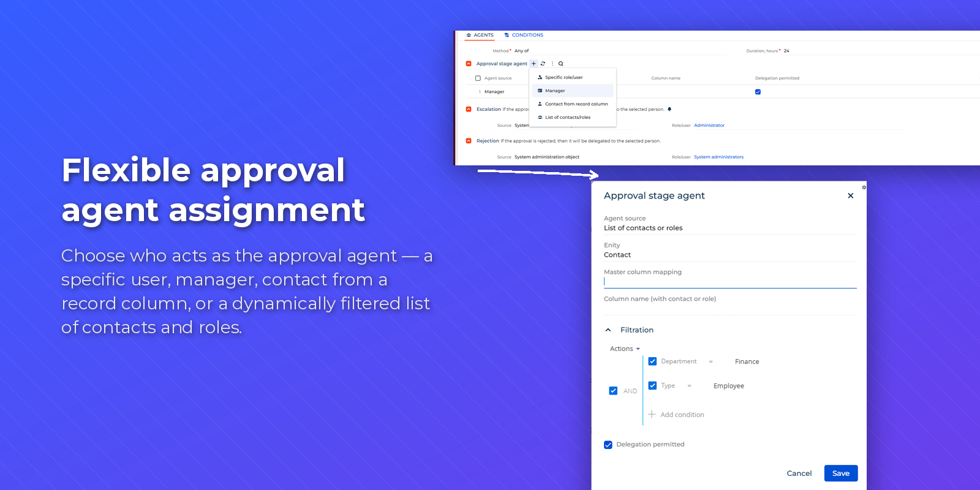
Task: Choose Specific role/user from the menu
Action: (x=573, y=78)
